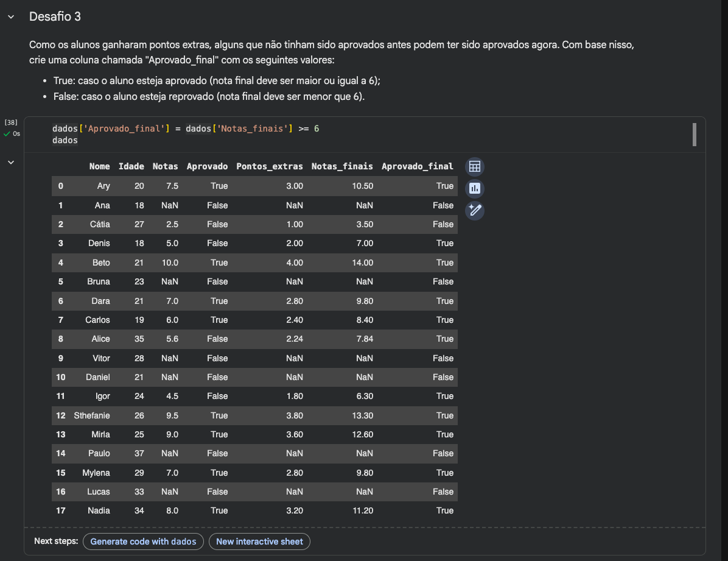Click row index 17 in the table
728x561 pixels.
pyautogui.click(x=61, y=510)
